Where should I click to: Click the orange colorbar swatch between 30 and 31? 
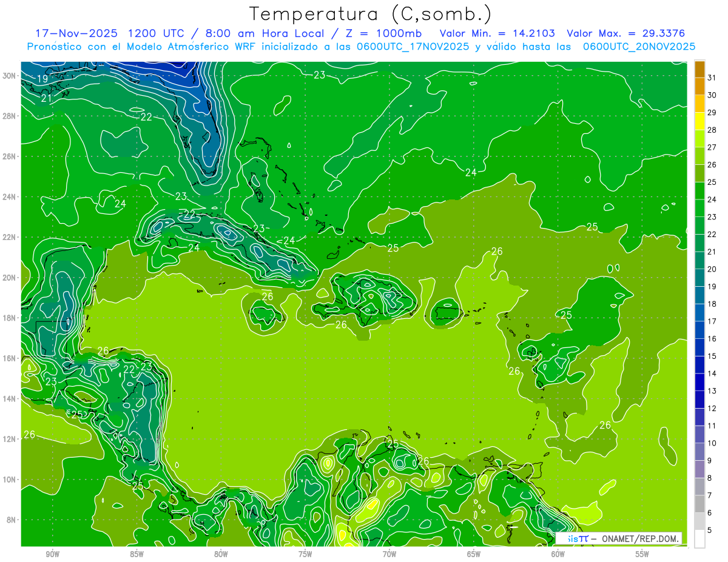pyautogui.click(x=699, y=86)
